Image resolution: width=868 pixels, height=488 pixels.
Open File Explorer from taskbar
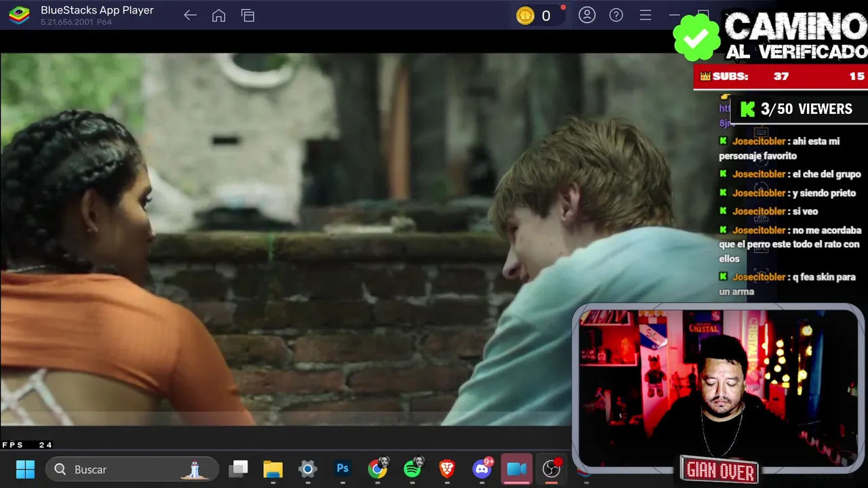pyautogui.click(x=273, y=469)
